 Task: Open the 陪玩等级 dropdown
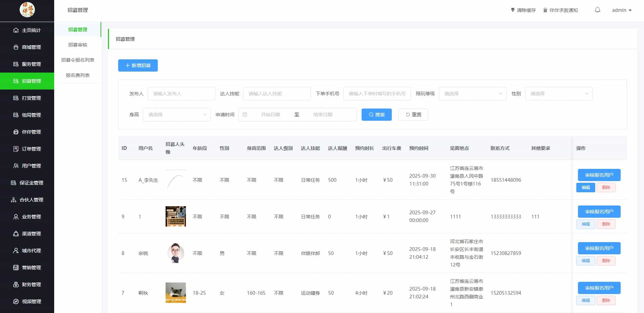pyautogui.click(x=472, y=94)
